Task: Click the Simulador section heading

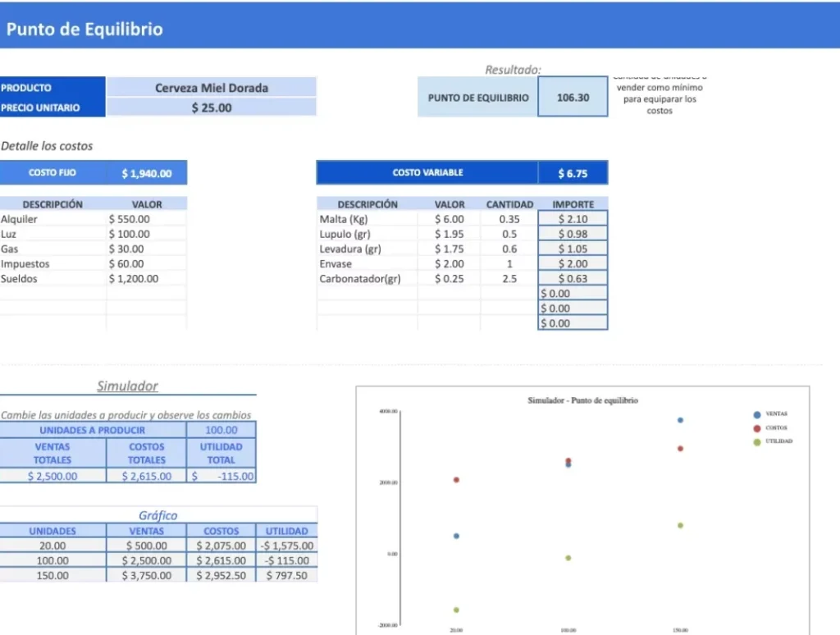Action: (127, 386)
